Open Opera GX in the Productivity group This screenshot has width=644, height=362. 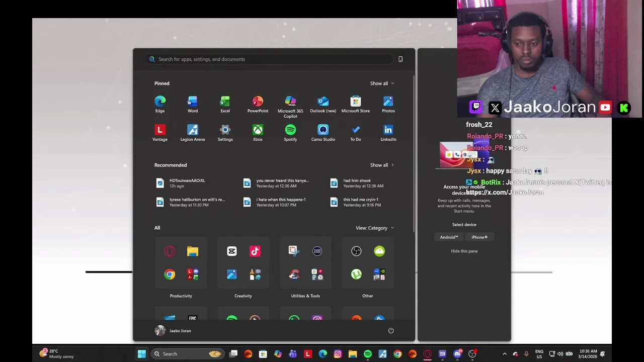coord(170,251)
